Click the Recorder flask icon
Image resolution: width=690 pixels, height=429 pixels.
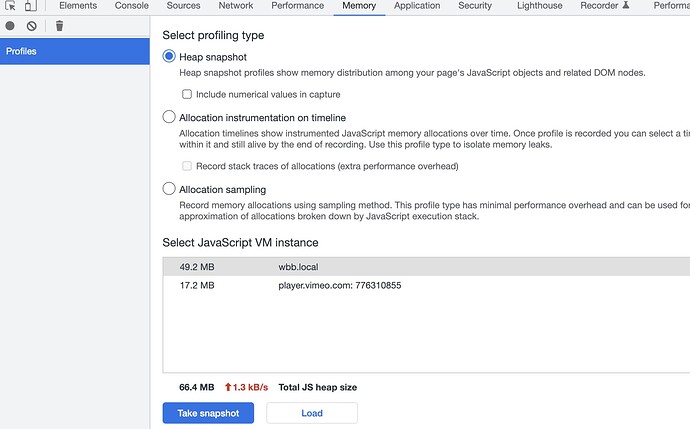click(626, 6)
